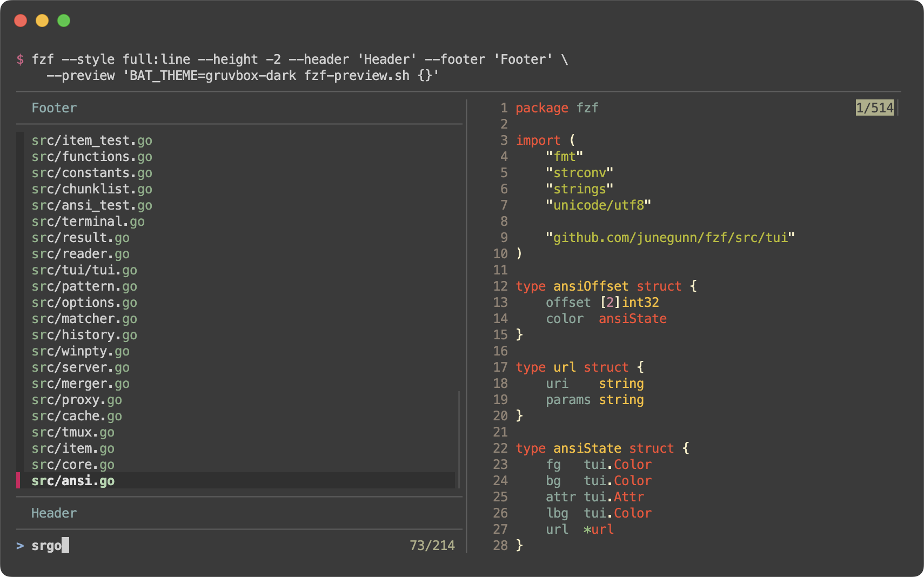Select src/item.go entry
Viewport: 924px width, 577px height.
(73, 448)
